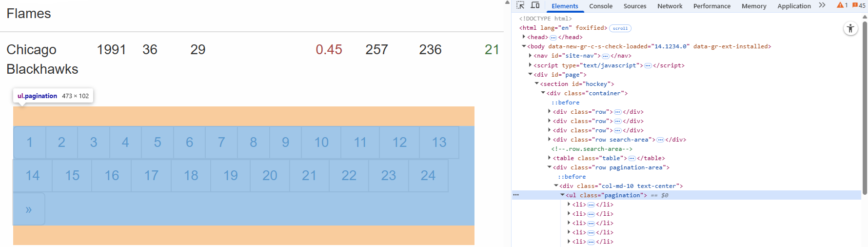The image size is (868, 247).
Task: Click the scroll badge on html element
Action: tap(620, 28)
